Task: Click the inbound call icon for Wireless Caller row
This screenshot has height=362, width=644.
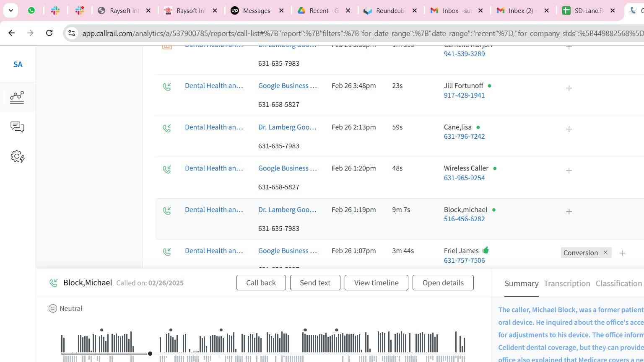Action: pyautogui.click(x=167, y=169)
